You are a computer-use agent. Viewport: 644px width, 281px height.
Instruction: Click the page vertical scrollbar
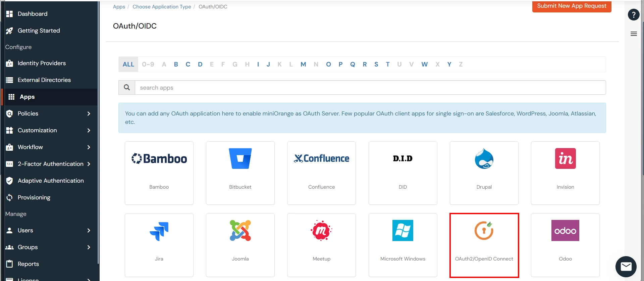pyautogui.click(x=643, y=98)
